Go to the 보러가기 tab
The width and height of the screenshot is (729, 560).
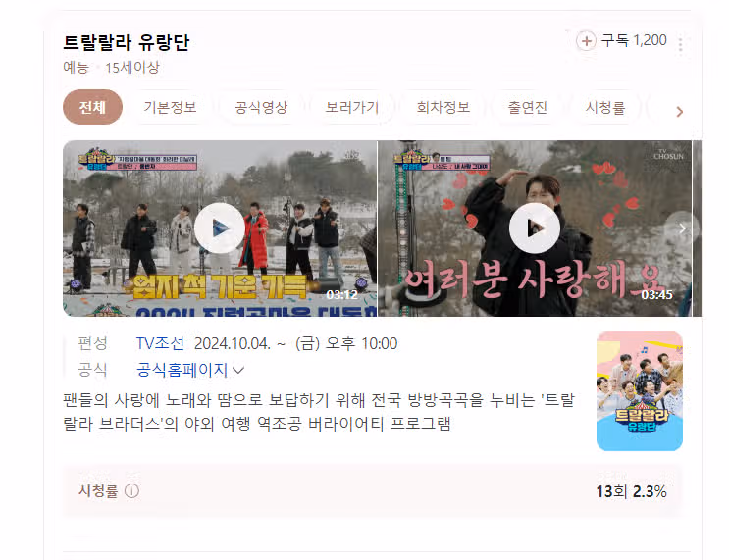pos(352,107)
